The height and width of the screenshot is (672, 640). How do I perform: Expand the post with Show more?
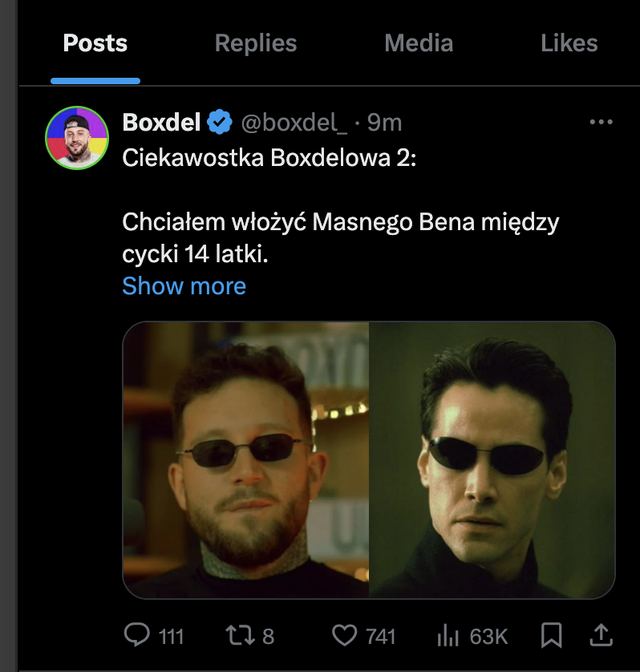click(x=184, y=285)
